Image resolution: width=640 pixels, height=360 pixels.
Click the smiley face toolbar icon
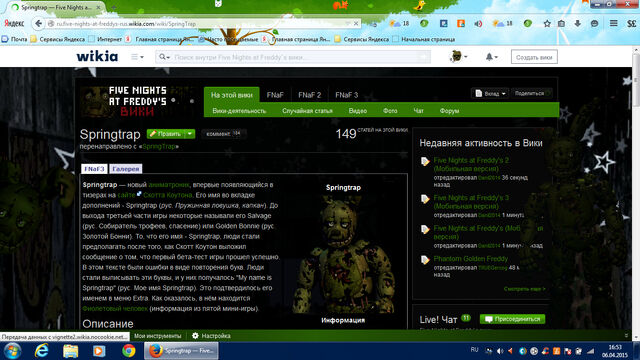tap(594, 24)
